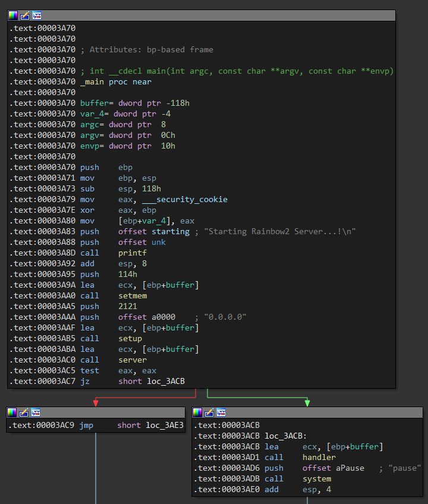428x504 pixels.
Task: Select 'push ebp' at address 3A70
Action: pyautogui.click(x=106, y=168)
